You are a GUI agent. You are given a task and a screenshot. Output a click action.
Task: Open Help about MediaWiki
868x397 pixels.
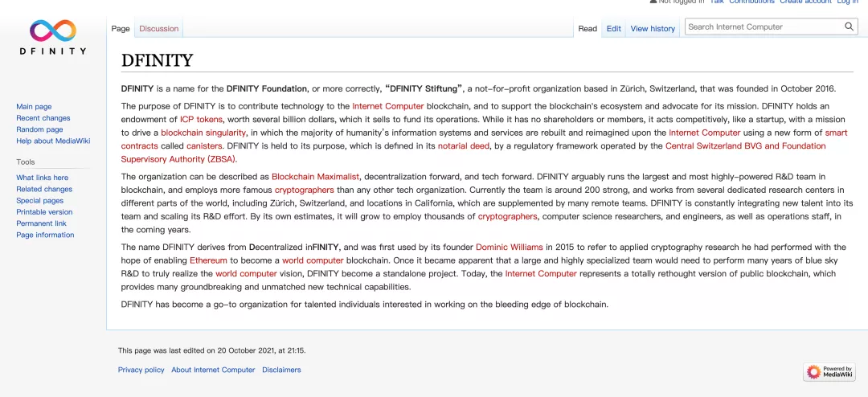pos(53,141)
